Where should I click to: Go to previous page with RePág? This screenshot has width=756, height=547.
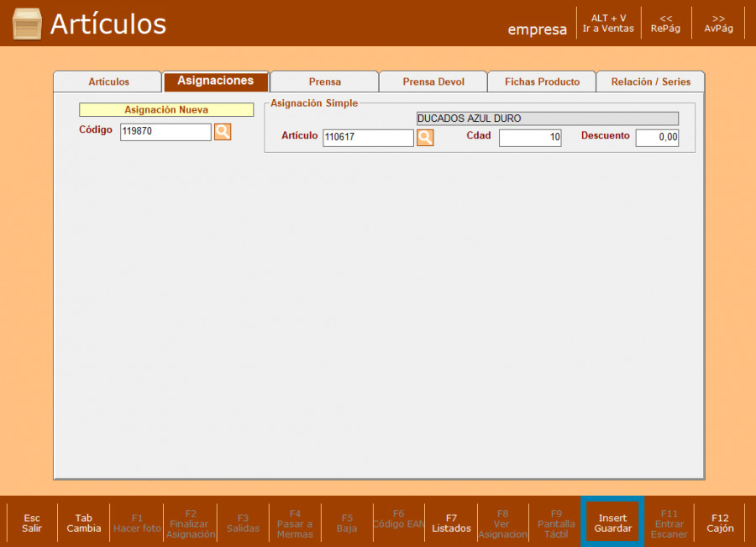click(665, 24)
